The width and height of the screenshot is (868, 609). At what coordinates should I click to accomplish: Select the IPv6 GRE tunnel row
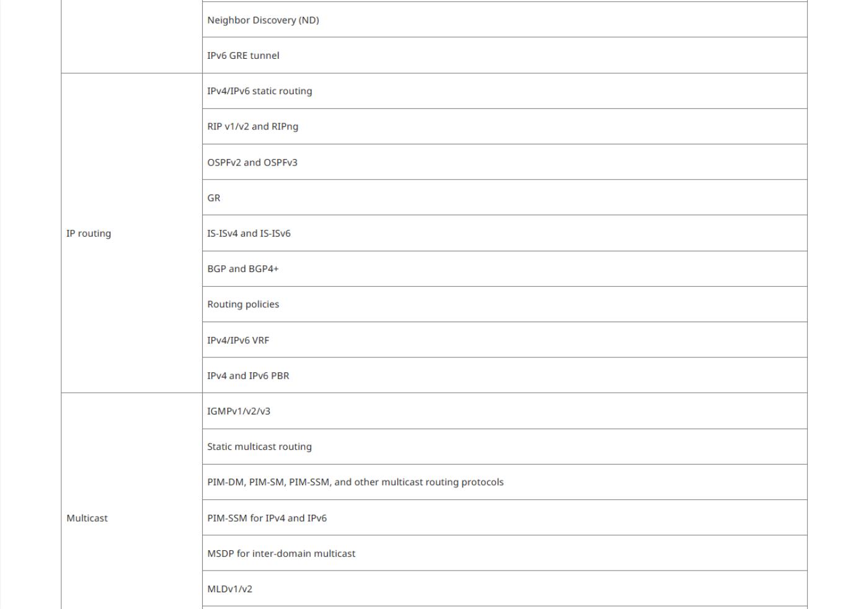click(505, 55)
